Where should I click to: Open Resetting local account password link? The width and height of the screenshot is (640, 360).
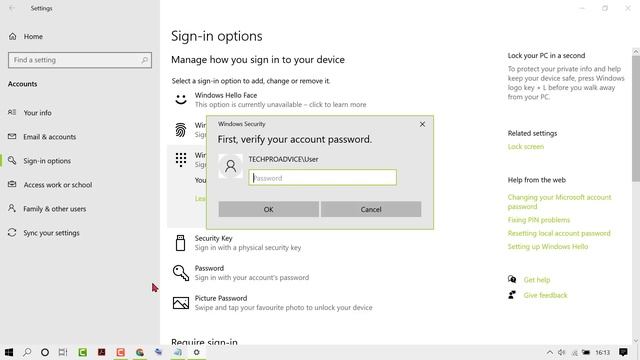(x=559, y=233)
